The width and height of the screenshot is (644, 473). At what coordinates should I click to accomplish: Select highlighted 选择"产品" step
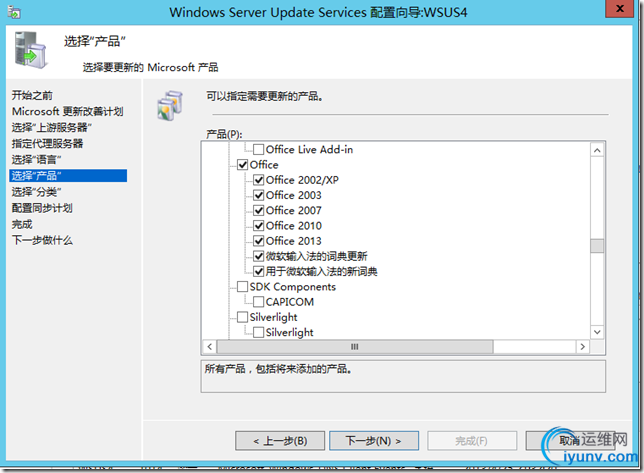pos(68,176)
